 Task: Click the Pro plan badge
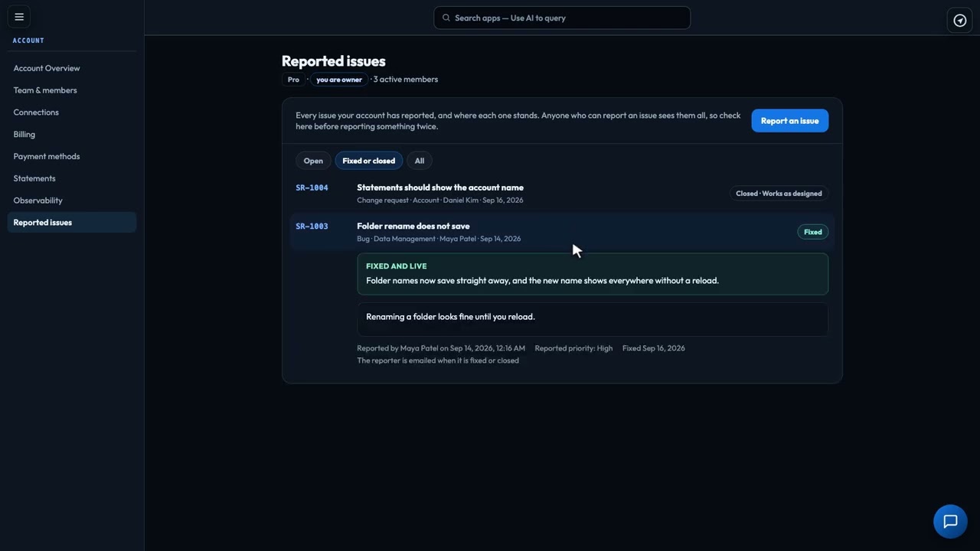pyautogui.click(x=293, y=80)
